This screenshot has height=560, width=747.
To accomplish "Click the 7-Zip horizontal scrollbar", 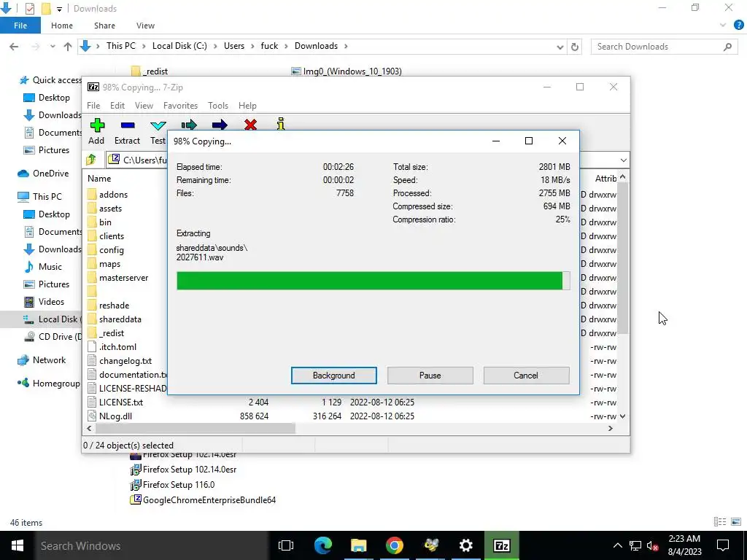I will click(x=196, y=429).
